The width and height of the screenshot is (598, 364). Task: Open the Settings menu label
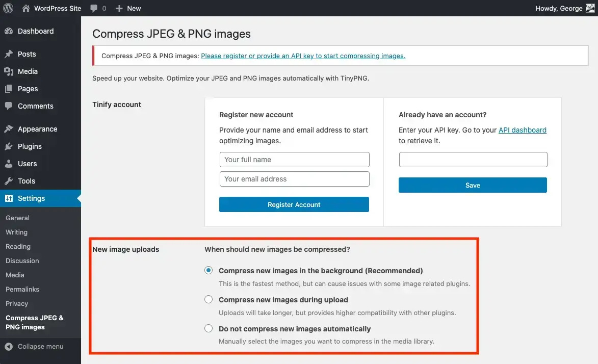[x=31, y=198]
